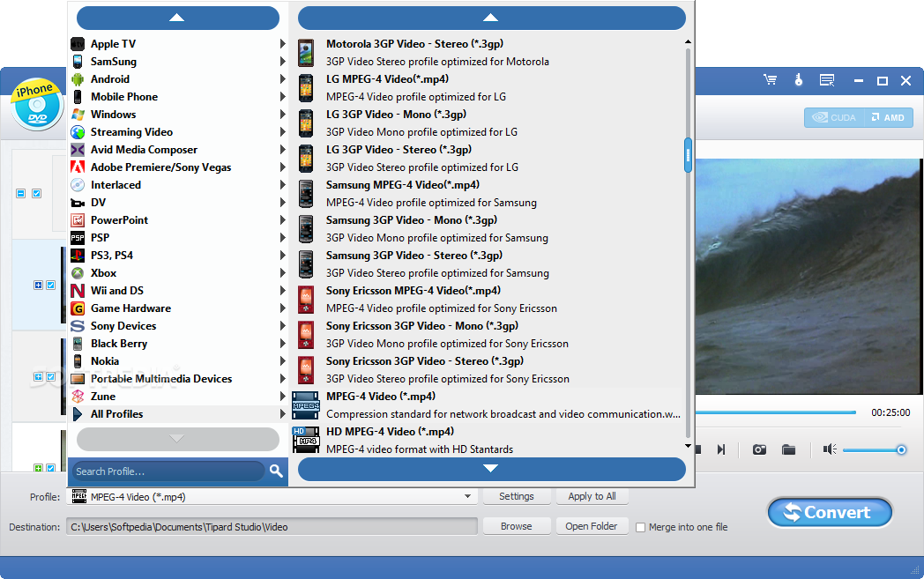Toggle CUDA acceleration button
The height and width of the screenshot is (579, 924).
click(834, 117)
